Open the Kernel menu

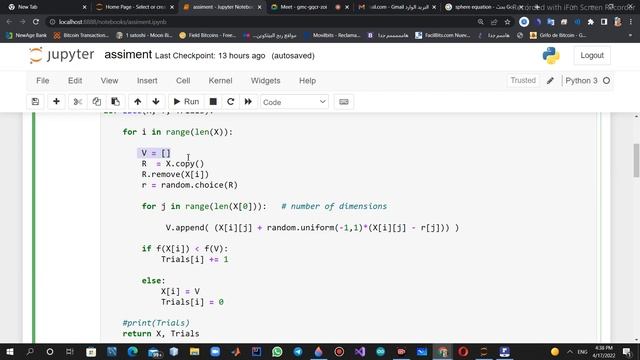(x=220, y=81)
